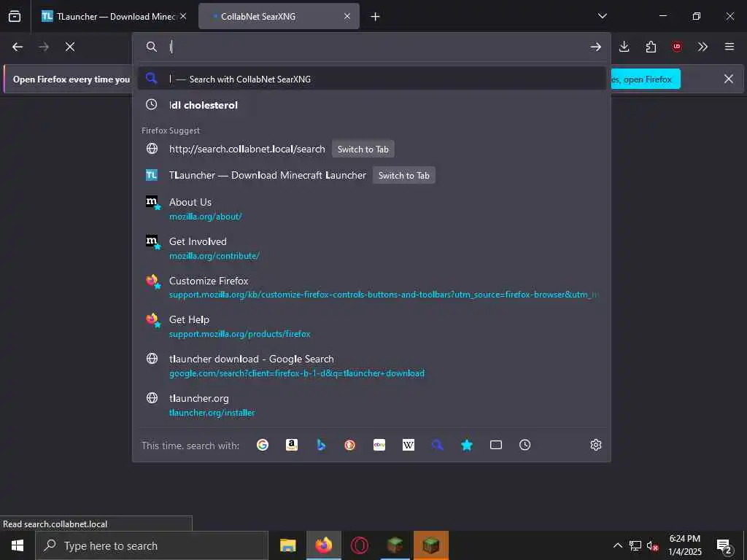The image size is (747, 560).
Task: Click inside the address bar input
Action: pyautogui.click(x=376, y=47)
